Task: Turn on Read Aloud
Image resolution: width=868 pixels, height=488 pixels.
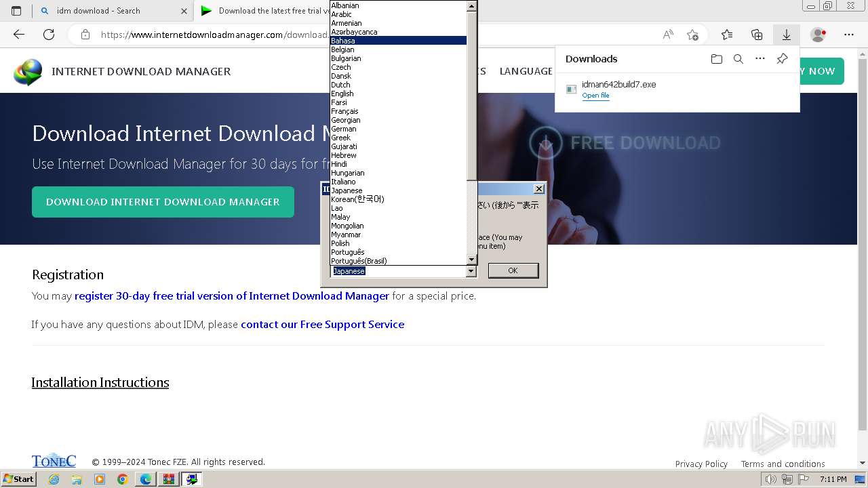Action: coord(668,35)
